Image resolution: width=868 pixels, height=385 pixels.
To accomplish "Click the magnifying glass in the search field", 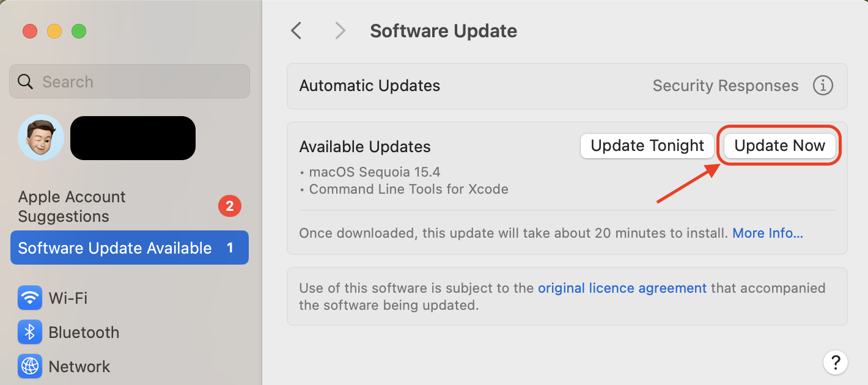I will click(x=25, y=81).
